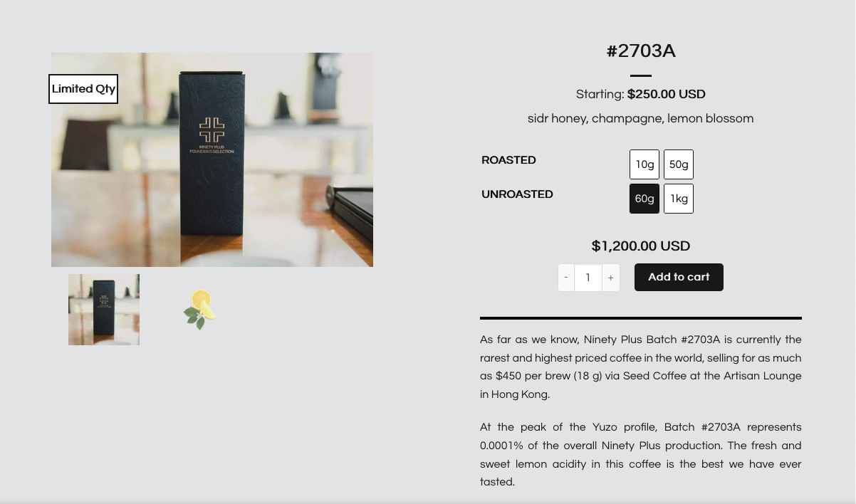Click the ROASTED row label
Image resolution: width=856 pixels, height=504 pixels.
[508, 160]
